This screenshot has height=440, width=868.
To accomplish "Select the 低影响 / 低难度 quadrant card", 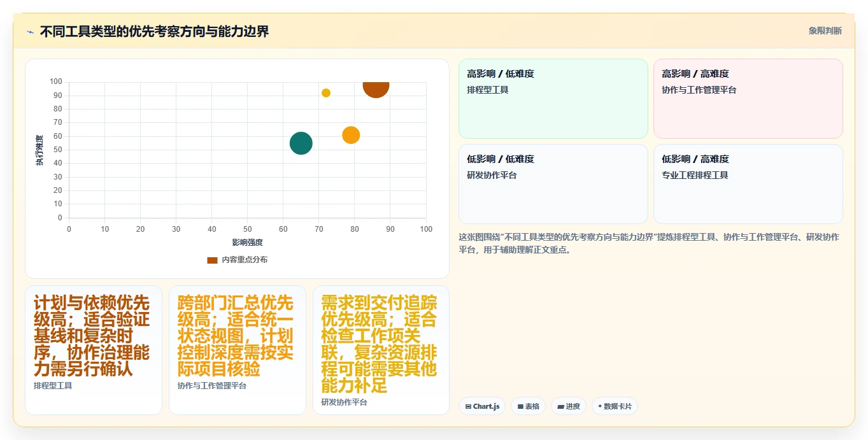I will pos(553,183).
